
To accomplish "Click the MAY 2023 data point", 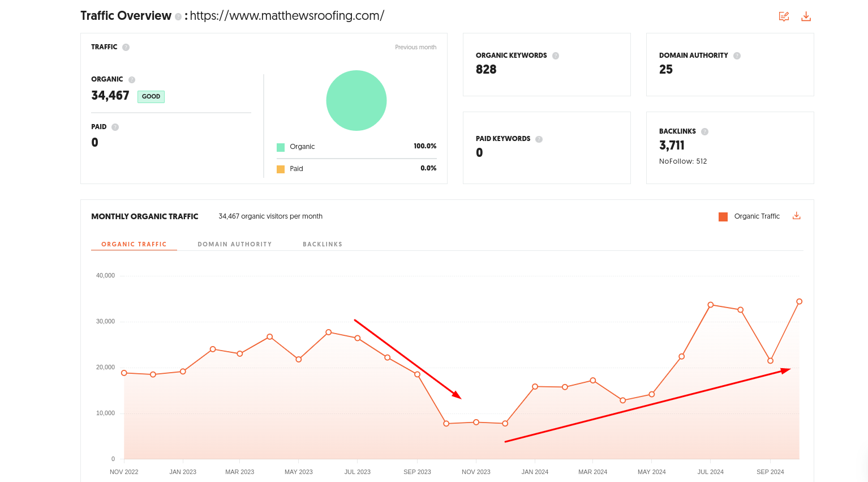I will point(299,359).
